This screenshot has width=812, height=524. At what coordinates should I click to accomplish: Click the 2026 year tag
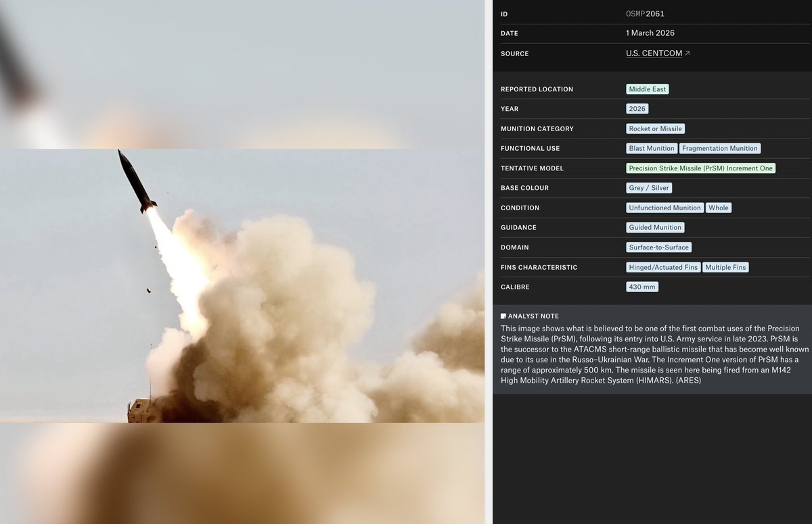coord(636,108)
